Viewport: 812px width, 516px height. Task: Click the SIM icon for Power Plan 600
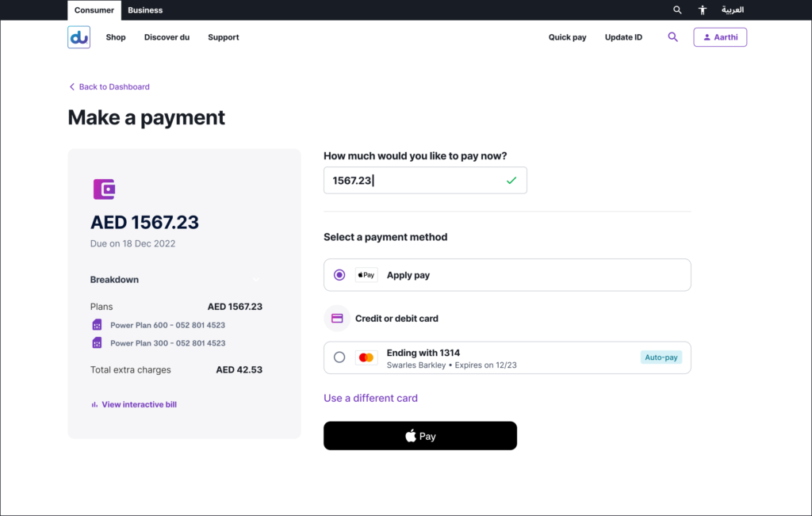(97, 325)
